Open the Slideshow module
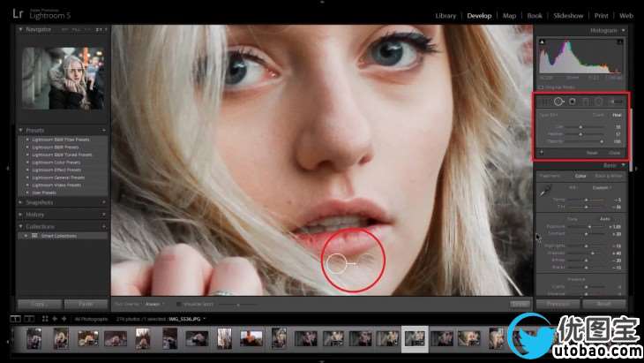The height and width of the screenshot is (363, 644). click(568, 15)
